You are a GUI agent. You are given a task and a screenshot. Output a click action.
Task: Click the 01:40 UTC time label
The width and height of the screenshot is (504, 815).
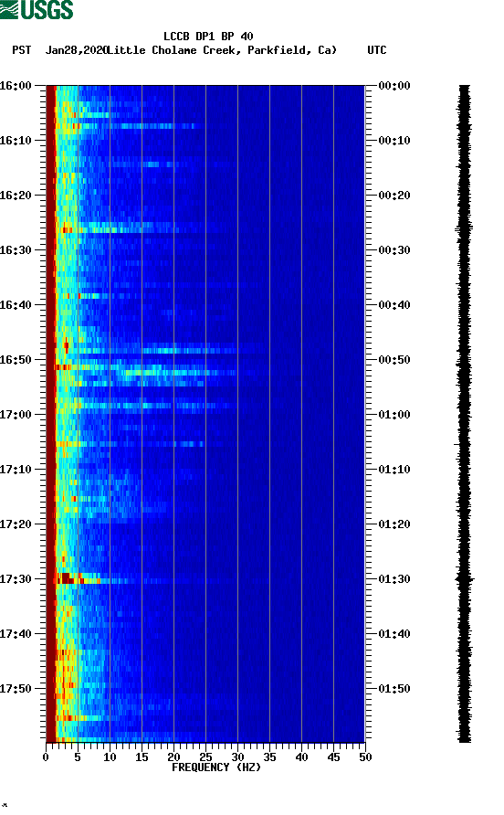tap(394, 633)
